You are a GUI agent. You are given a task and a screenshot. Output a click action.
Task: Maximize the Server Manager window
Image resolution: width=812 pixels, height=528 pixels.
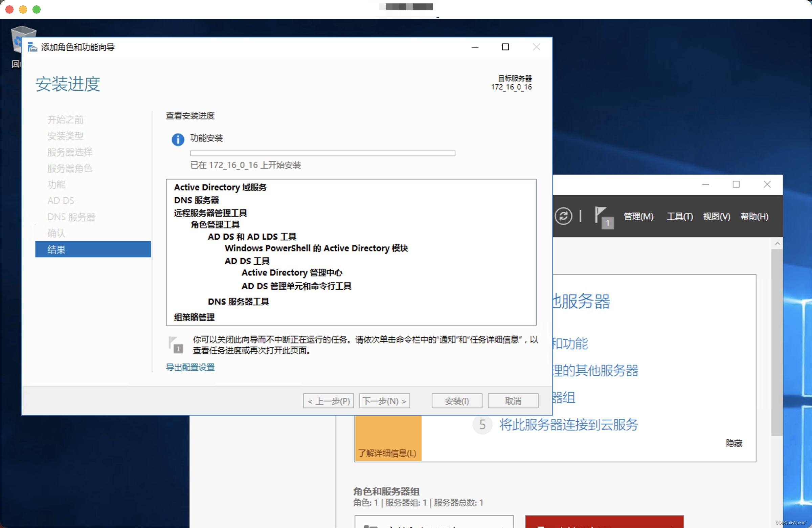[736, 184]
